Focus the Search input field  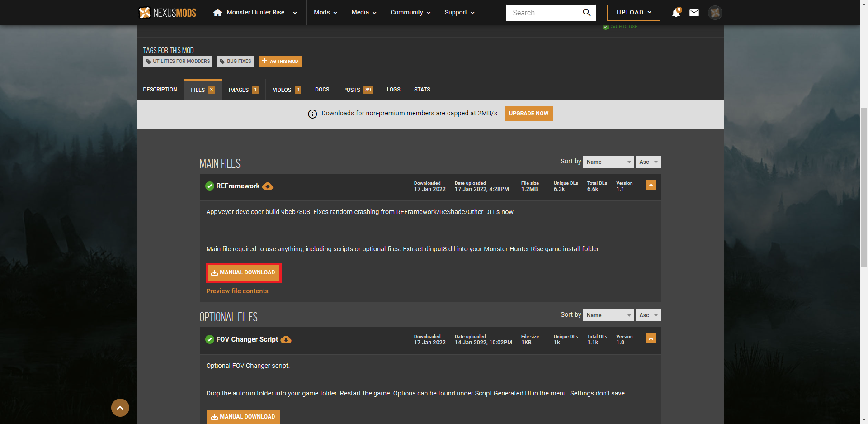pyautogui.click(x=545, y=13)
